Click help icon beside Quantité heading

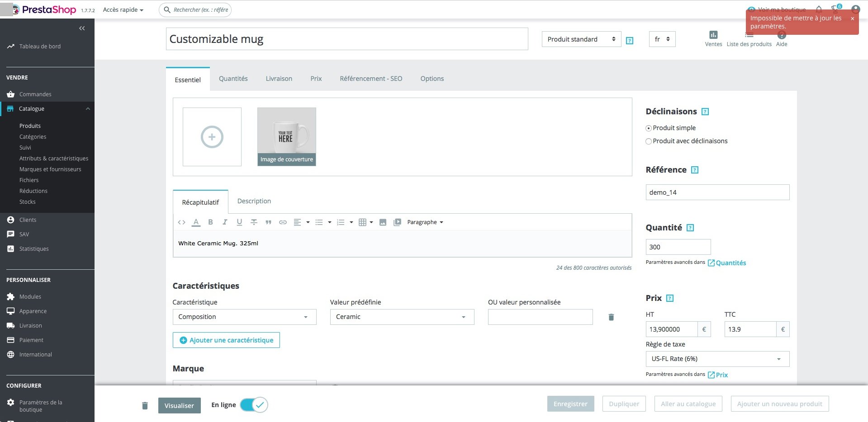tap(690, 228)
